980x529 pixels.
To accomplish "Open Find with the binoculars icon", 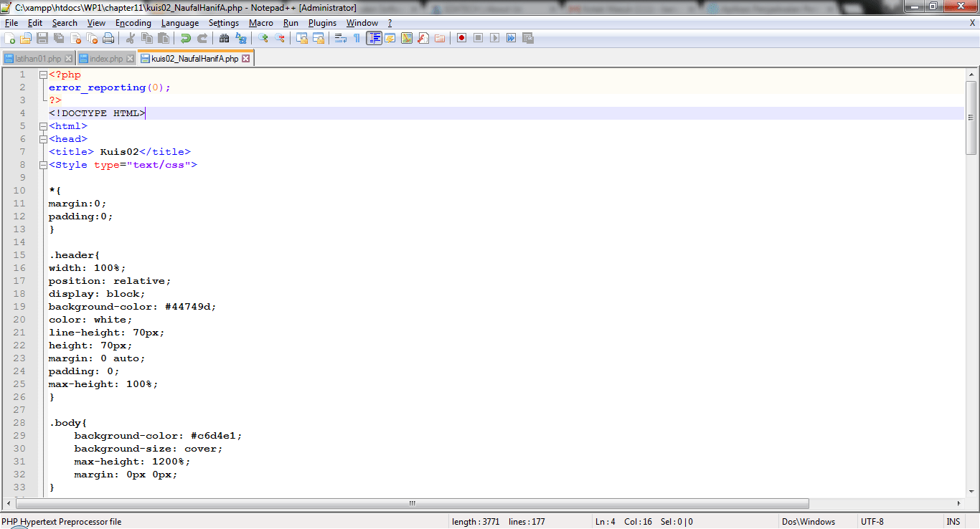I will coord(225,38).
